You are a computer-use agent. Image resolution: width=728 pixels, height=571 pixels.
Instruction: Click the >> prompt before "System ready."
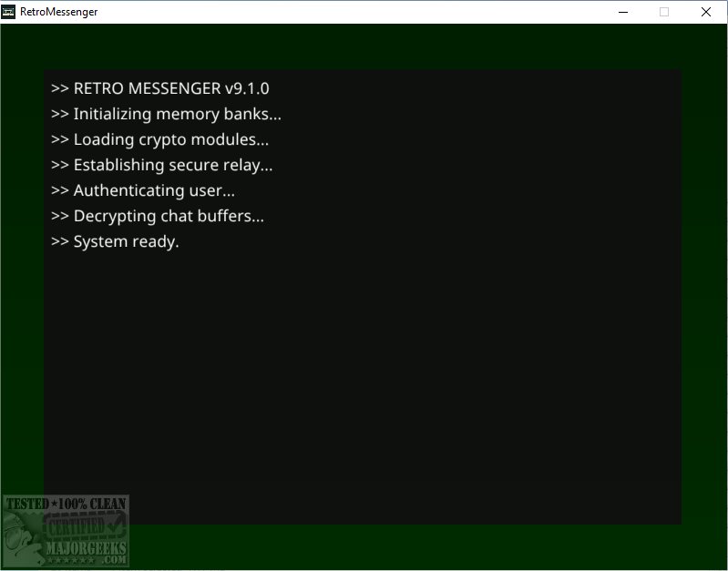click(x=60, y=241)
